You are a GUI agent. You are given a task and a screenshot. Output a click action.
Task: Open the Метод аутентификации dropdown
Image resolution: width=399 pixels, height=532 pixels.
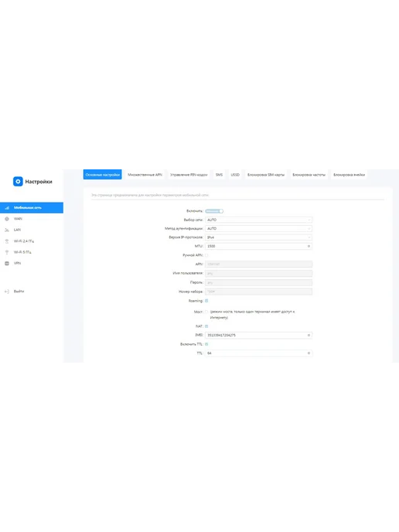(x=258, y=229)
